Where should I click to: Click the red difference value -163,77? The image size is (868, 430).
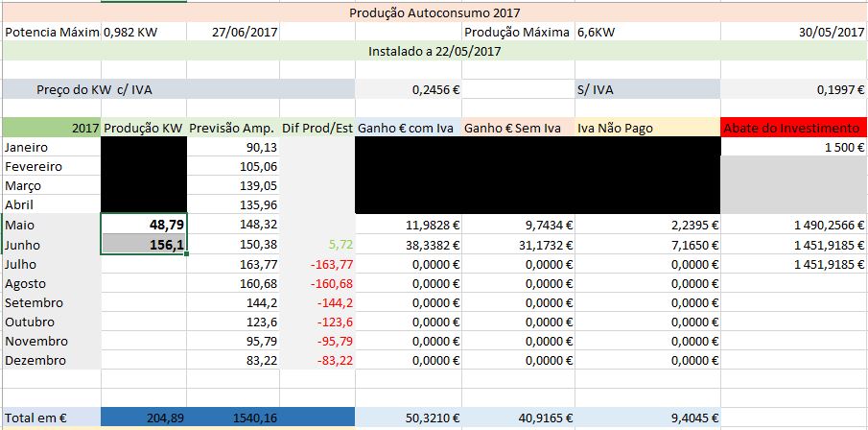point(317,264)
